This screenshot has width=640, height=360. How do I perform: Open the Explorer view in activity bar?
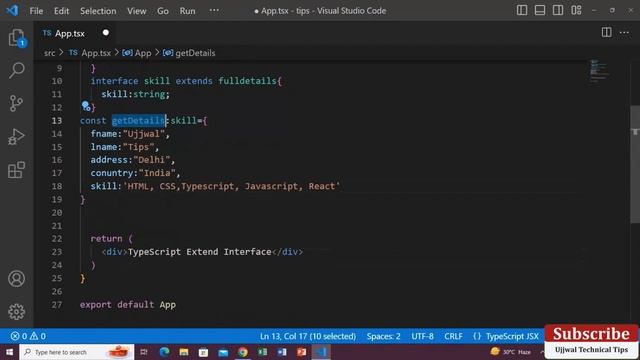(16, 38)
